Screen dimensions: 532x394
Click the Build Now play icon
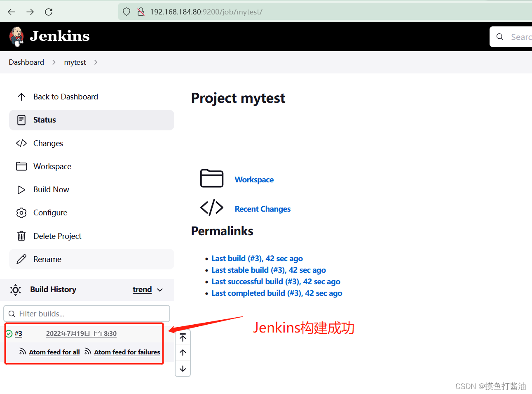point(21,189)
